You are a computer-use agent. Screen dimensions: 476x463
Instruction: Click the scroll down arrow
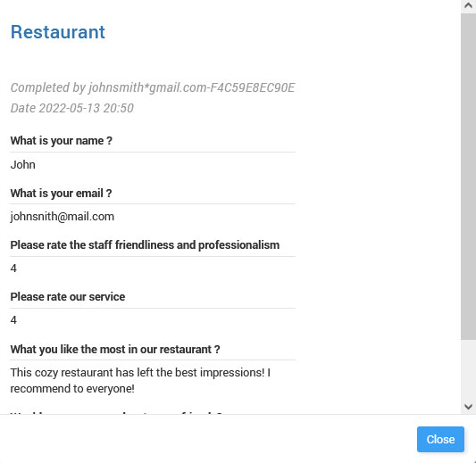click(x=468, y=407)
